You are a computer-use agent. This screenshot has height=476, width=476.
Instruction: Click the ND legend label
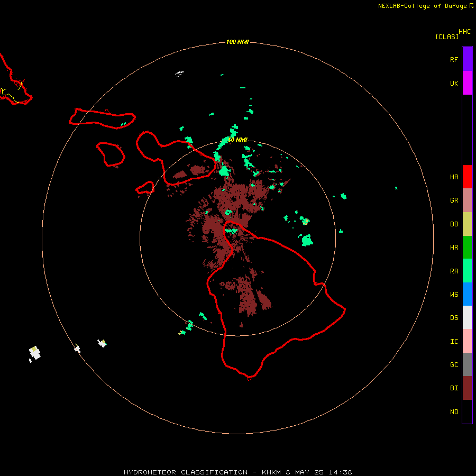(x=454, y=412)
